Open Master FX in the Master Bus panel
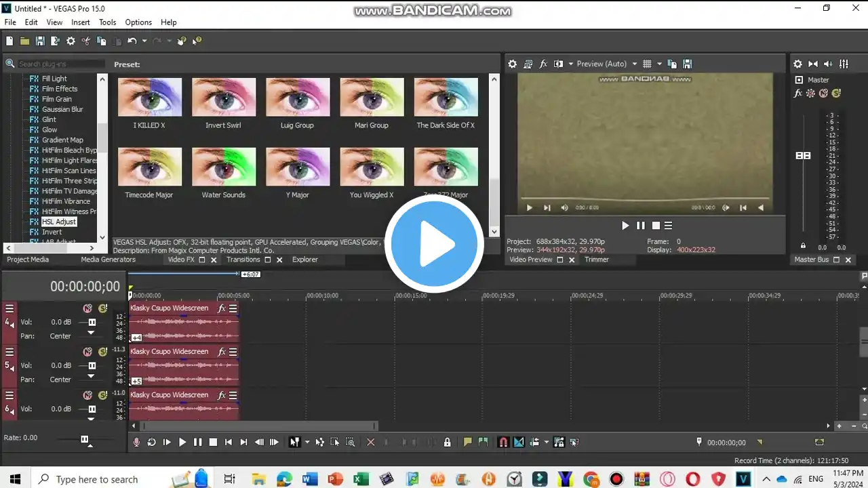 point(798,93)
